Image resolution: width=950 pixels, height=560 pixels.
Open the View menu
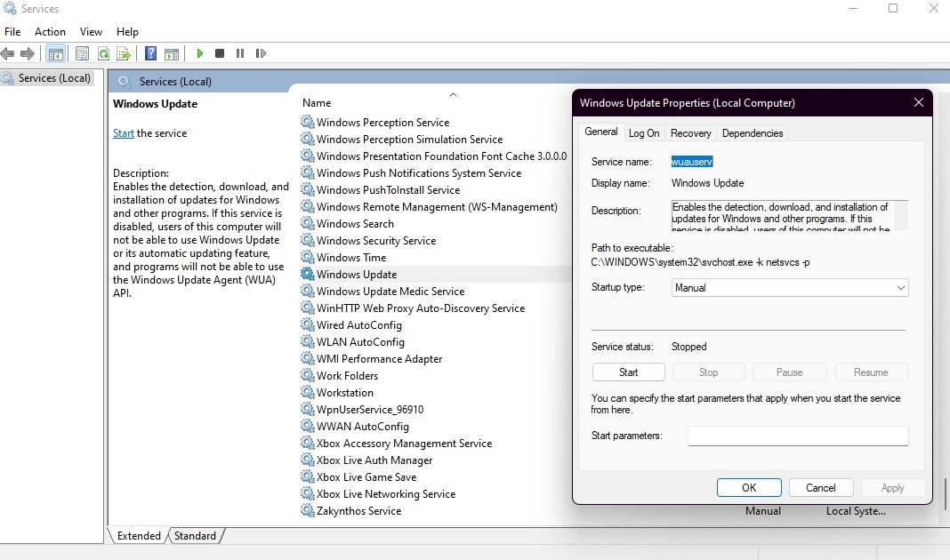(91, 32)
